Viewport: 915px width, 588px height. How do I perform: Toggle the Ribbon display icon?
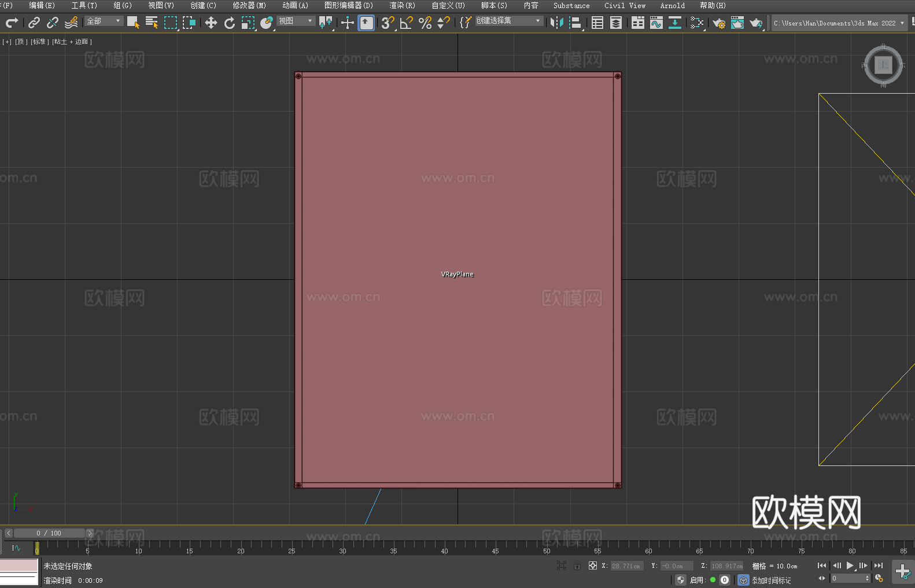pyautogui.click(x=638, y=23)
